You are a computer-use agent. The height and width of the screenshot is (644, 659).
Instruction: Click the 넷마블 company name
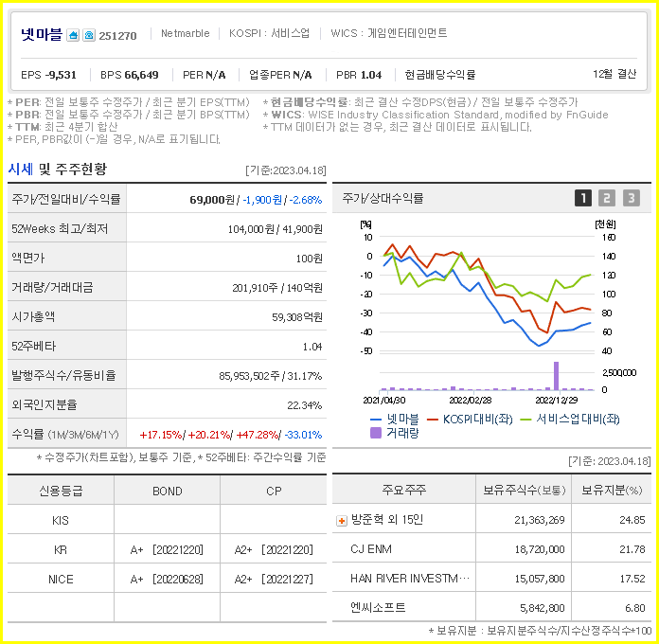tap(42, 34)
